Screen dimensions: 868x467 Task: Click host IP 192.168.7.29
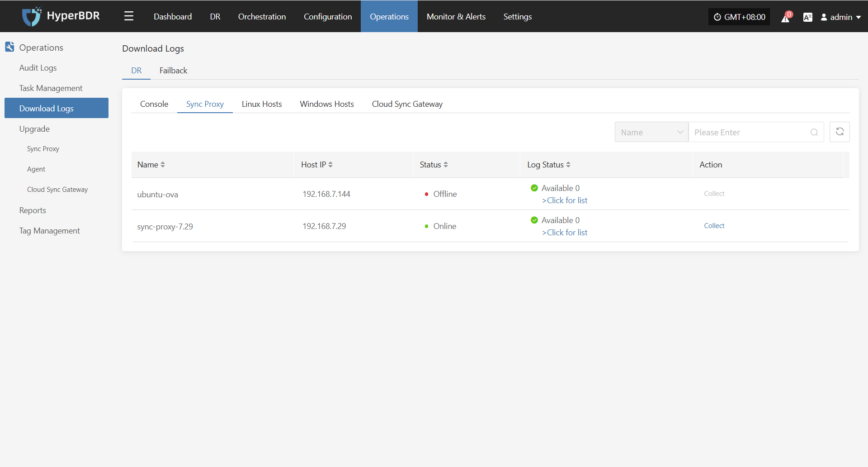tap(324, 226)
